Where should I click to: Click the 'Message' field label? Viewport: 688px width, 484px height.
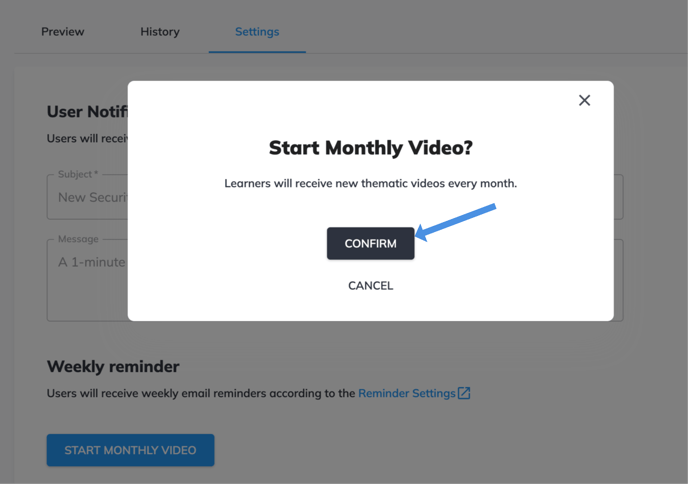pos(78,239)
